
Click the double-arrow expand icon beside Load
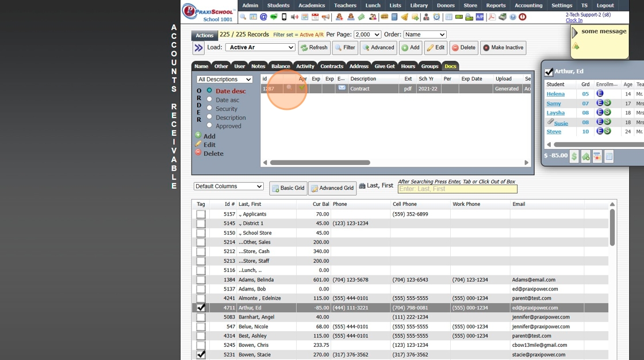[x=198, y=48]
